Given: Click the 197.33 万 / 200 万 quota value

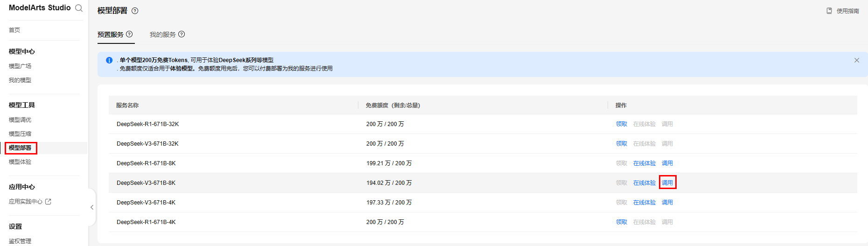Looking at the screenshot, I should point(389,203).
